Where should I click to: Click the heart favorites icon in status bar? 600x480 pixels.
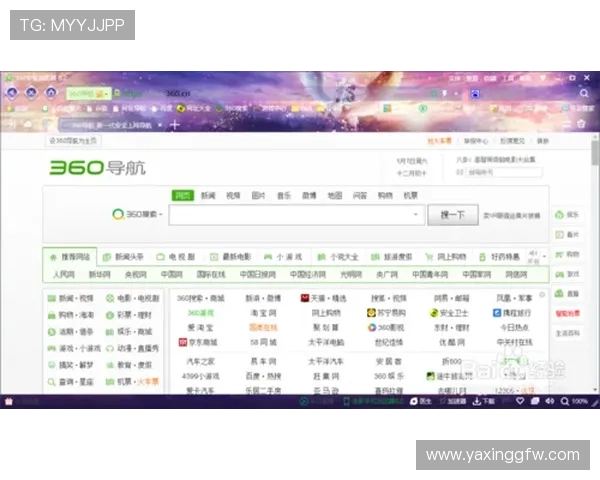click(520, 401)
